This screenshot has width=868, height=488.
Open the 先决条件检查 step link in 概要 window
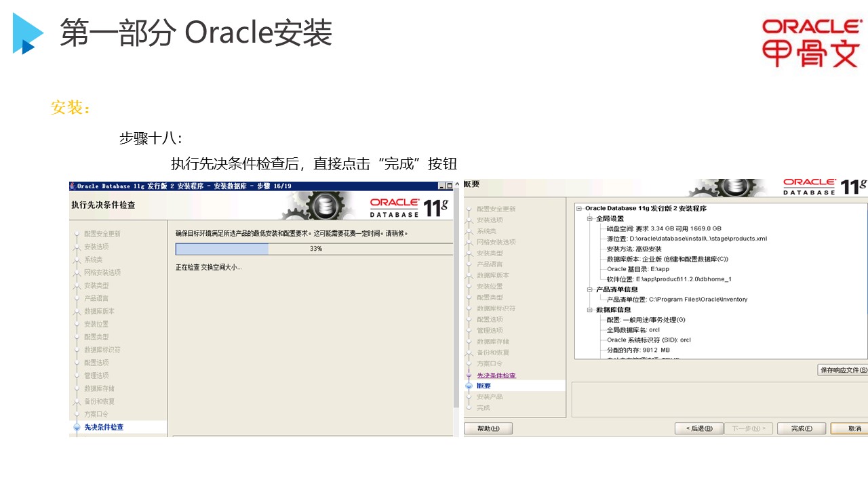click(496, 375)
